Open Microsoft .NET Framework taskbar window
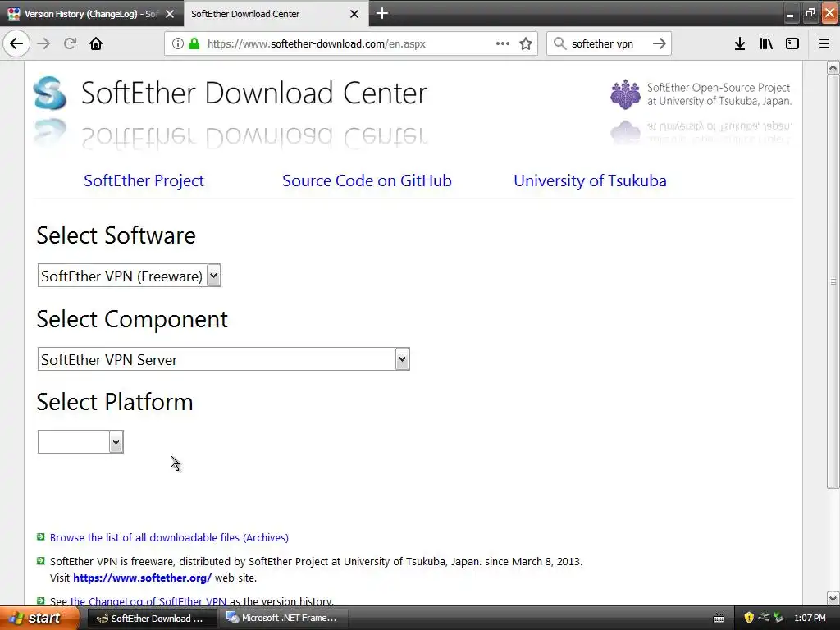Screen dimensions: 840x630 click(x=284, y=619)
